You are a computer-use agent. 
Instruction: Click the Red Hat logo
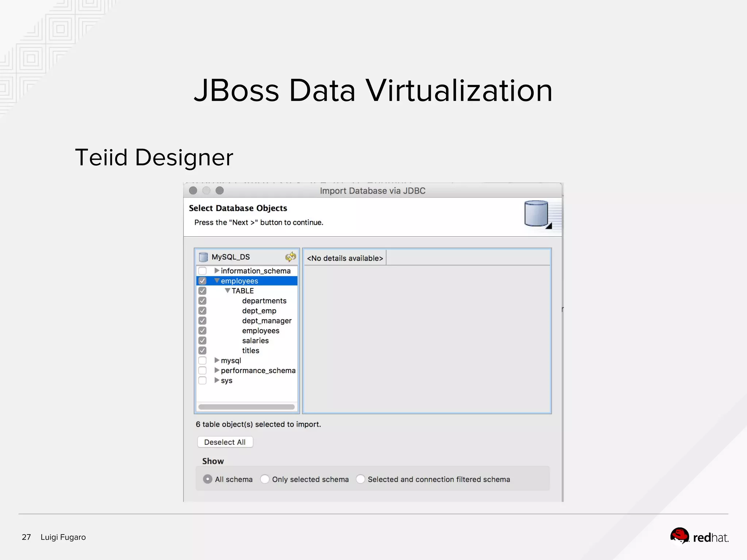click(x=699, y=536)
